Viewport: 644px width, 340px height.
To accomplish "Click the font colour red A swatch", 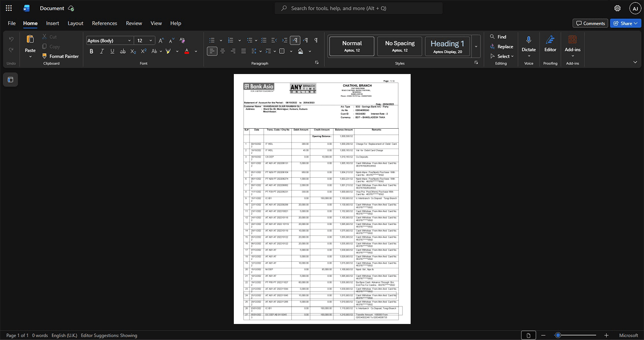I will point(187,51).
